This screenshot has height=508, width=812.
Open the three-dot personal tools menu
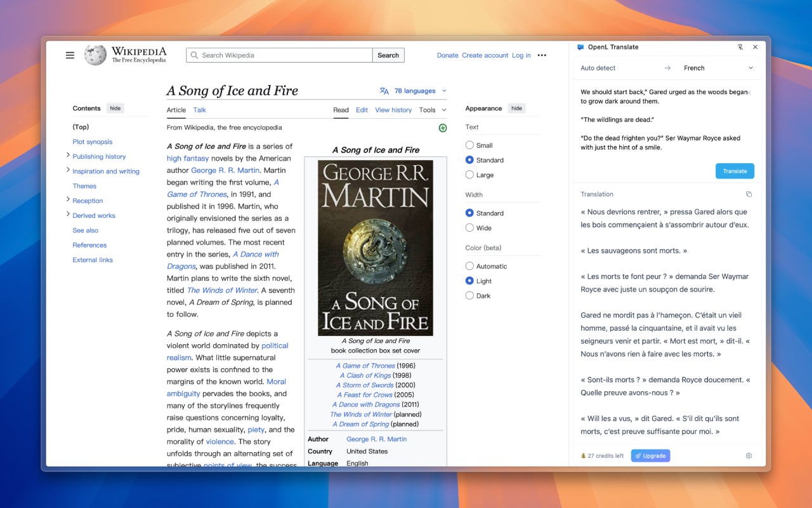tap(542, 55)
